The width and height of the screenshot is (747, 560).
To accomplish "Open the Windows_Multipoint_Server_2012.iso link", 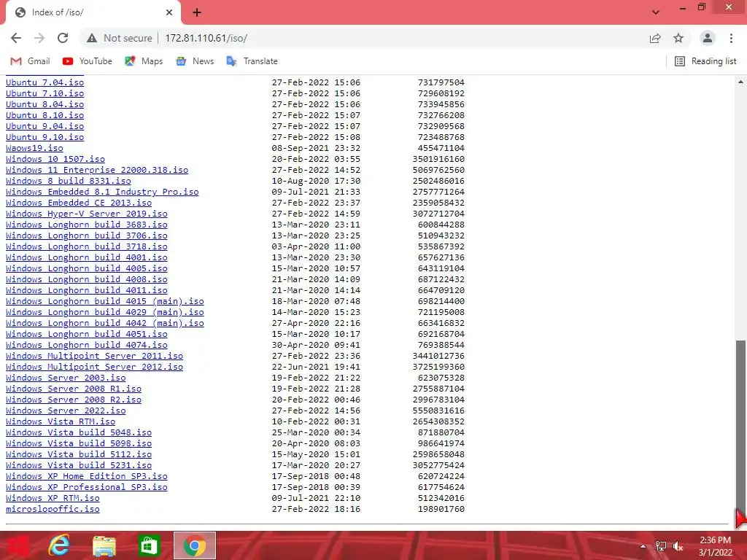I will pyautogui.click(x=94, y=367).
